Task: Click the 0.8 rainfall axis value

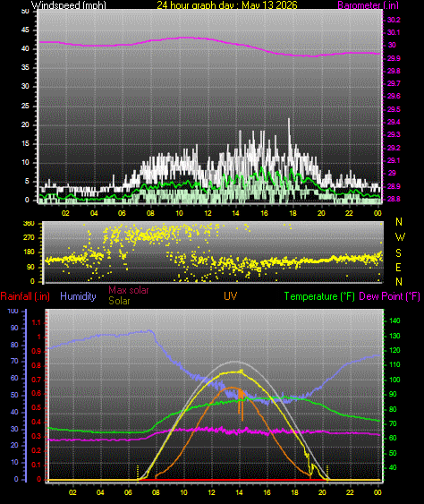Action: tap(37, 365)
